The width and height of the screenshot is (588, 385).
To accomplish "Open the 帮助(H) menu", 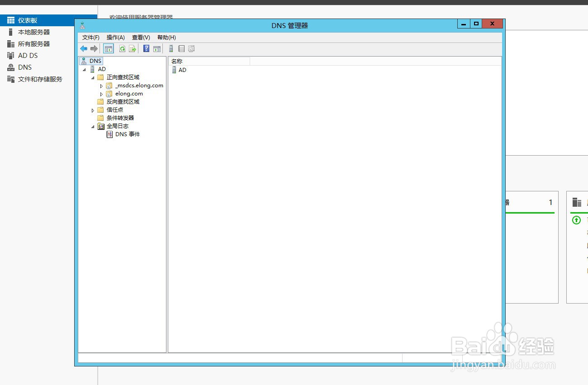I will 166,38.
